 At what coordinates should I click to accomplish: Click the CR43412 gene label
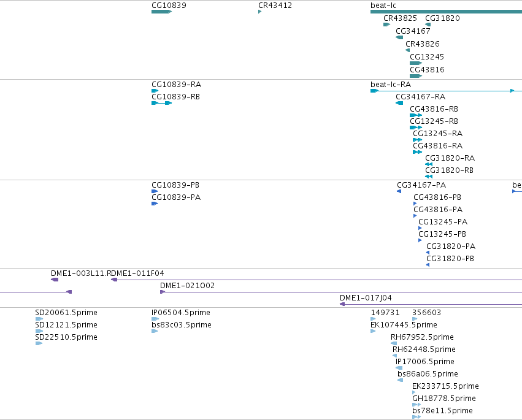[275, 6]
